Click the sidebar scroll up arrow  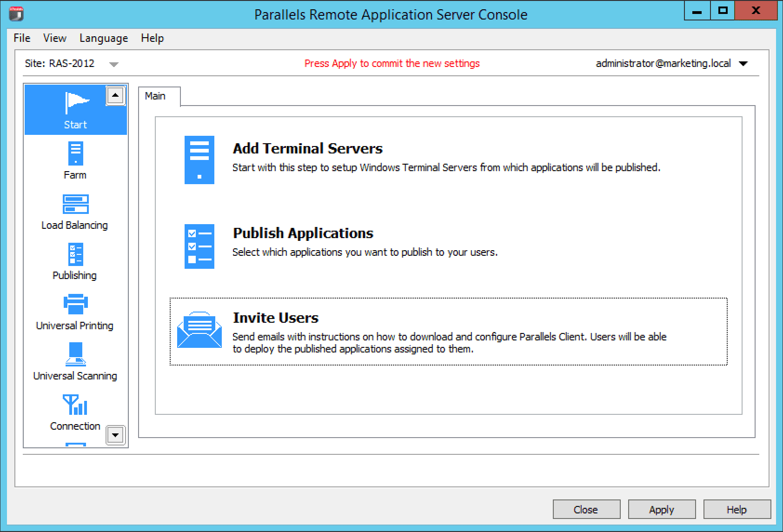(x=115, y=95)
